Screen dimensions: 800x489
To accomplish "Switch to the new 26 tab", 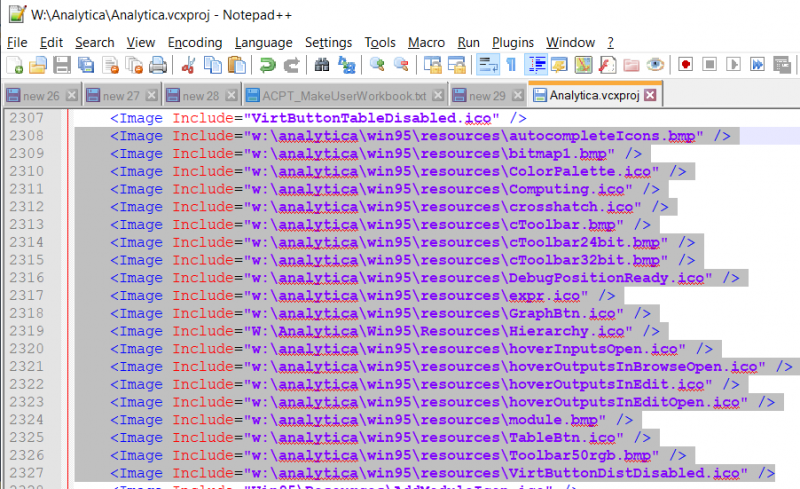I will click(x=41, y=95).
